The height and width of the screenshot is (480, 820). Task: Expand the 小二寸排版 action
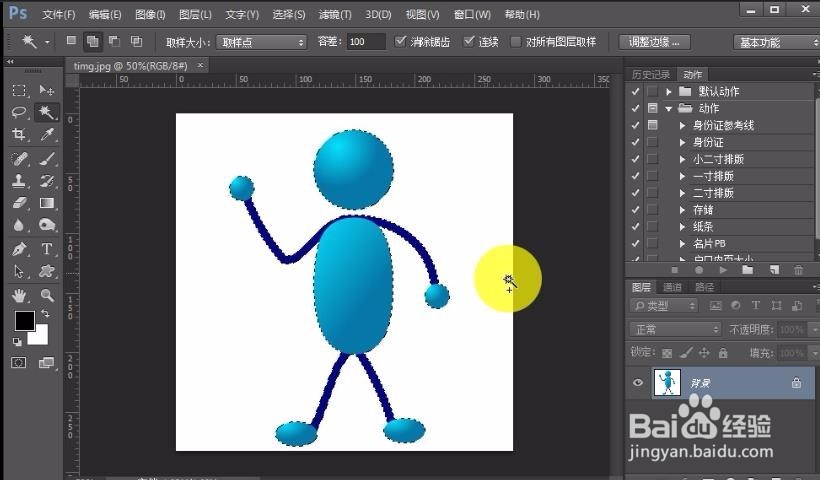pos(682,159)
